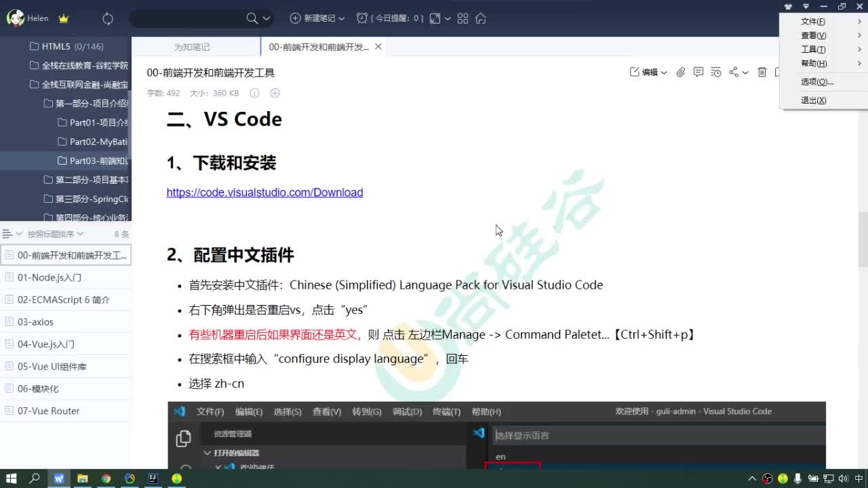Open 帮助(H) menu item
This screenshot has width=868, height=488.
pos(823,64)
